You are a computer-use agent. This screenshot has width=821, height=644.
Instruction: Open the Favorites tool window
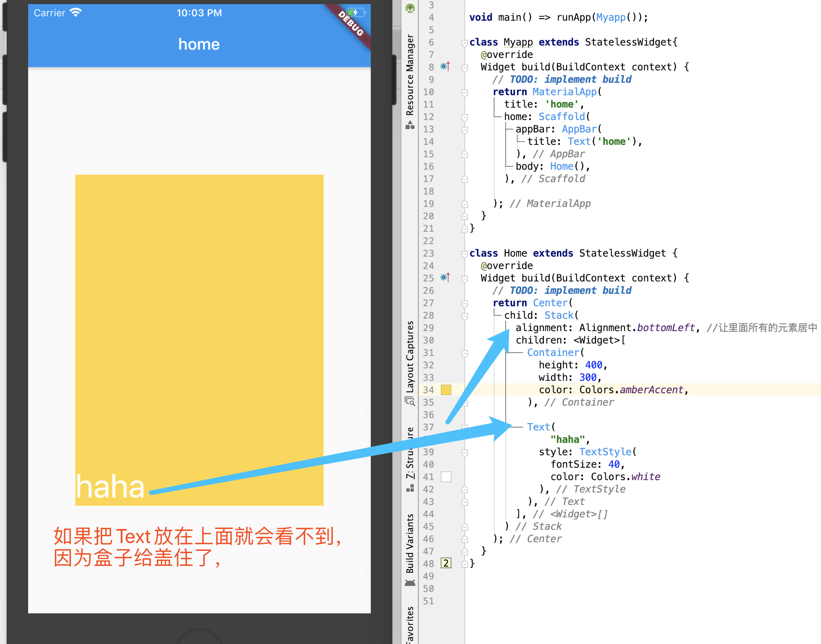tap(410, 625)
